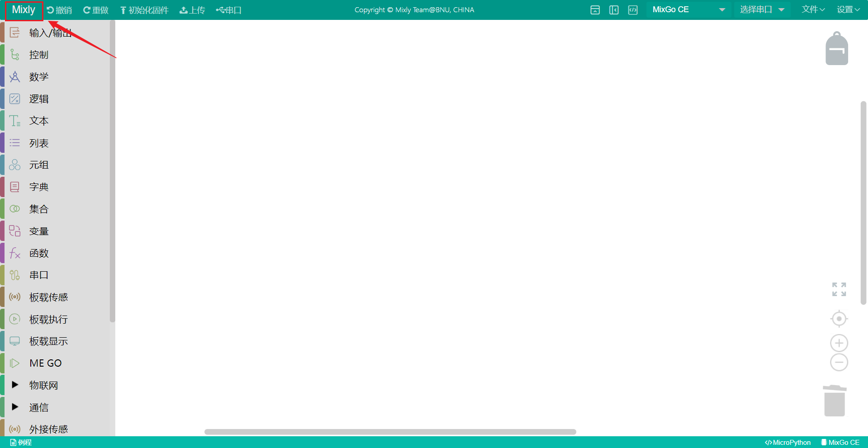
Task: Select the 函数 function category icon
Action: coord(15,253)
